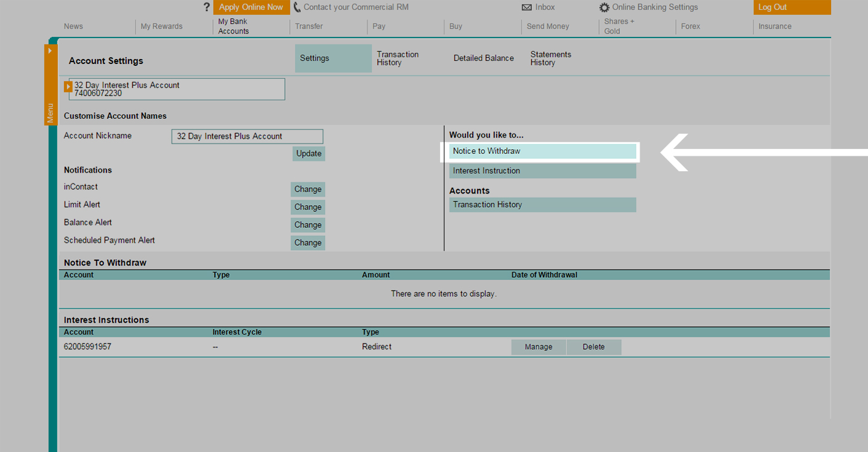Click Apply Online Now button
Image resolution: width=868 pixels, height=452 pixels.
tap(251, 7)
